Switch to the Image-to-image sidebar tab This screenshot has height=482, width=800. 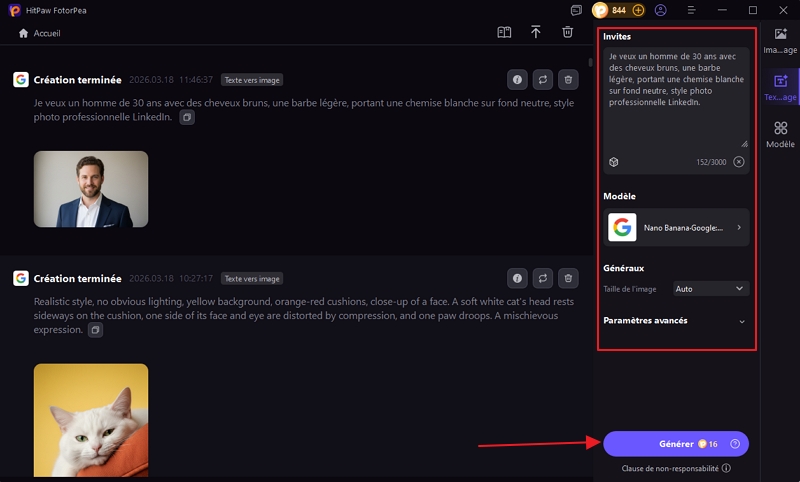780,41
